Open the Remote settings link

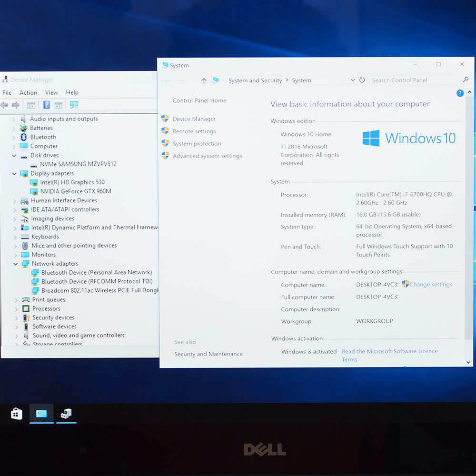coord(194,131)
